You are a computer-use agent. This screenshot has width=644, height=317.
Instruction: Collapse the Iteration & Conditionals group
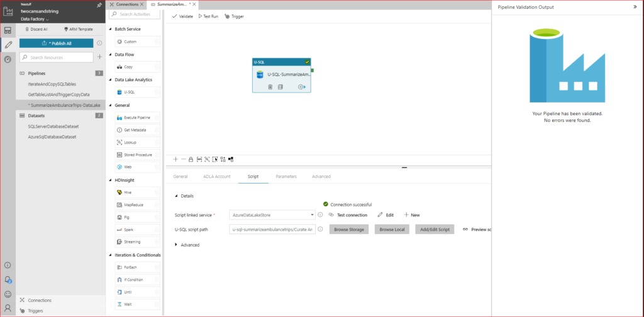click(110, 255)
